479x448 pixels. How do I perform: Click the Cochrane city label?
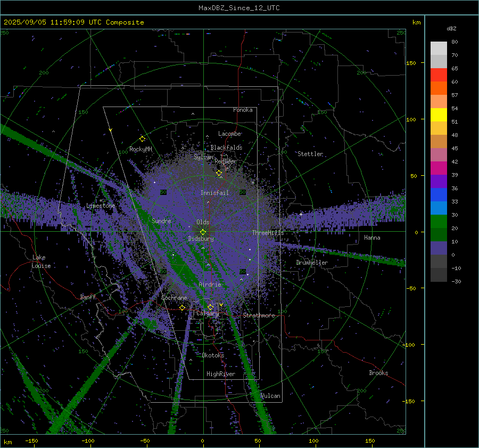point(174,298)
